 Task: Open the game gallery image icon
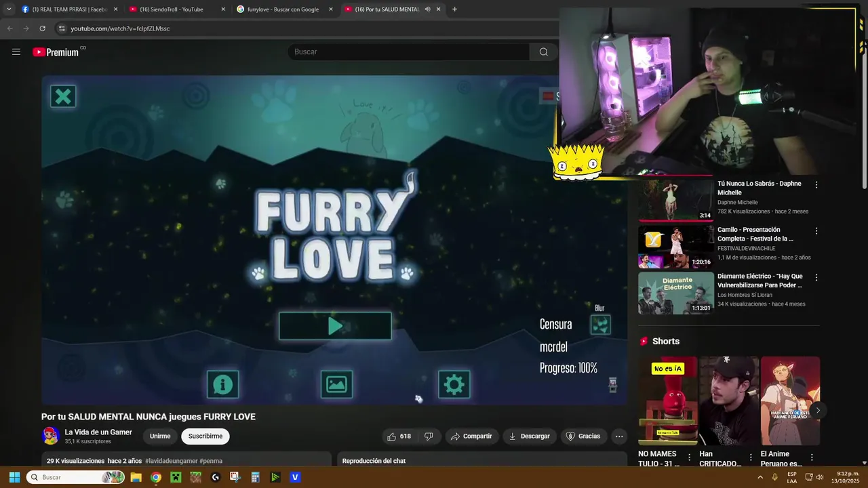336,384
